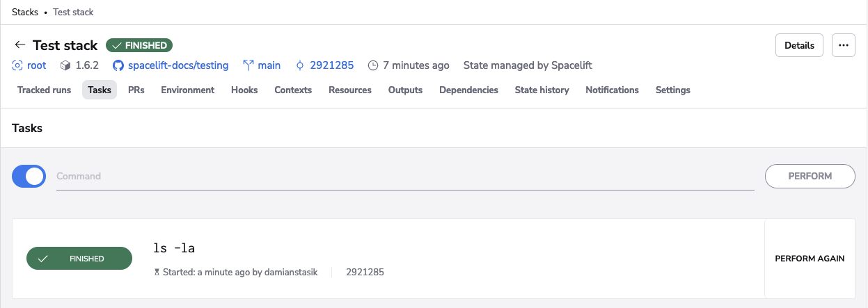
Task: Click the cube version icon beside 1.6.2
Action: pos(65,65)
